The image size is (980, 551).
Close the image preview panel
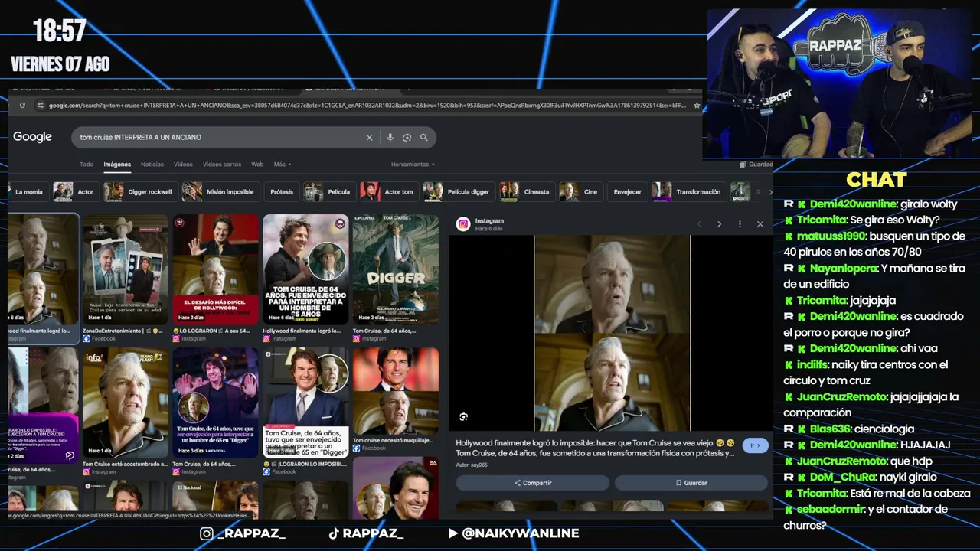pos(760,224)
